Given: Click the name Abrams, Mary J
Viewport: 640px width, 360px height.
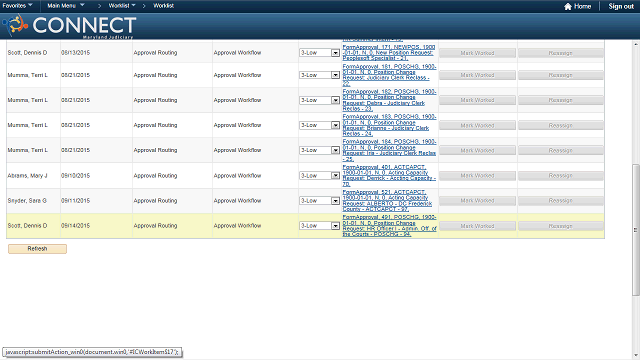Looking at the screenshot, I should [27, 176].
